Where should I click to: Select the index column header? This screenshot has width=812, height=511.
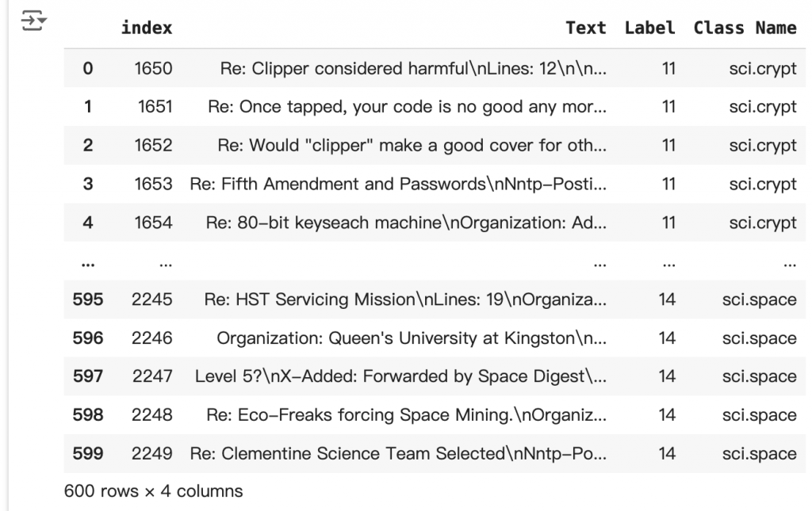(147, 28)
